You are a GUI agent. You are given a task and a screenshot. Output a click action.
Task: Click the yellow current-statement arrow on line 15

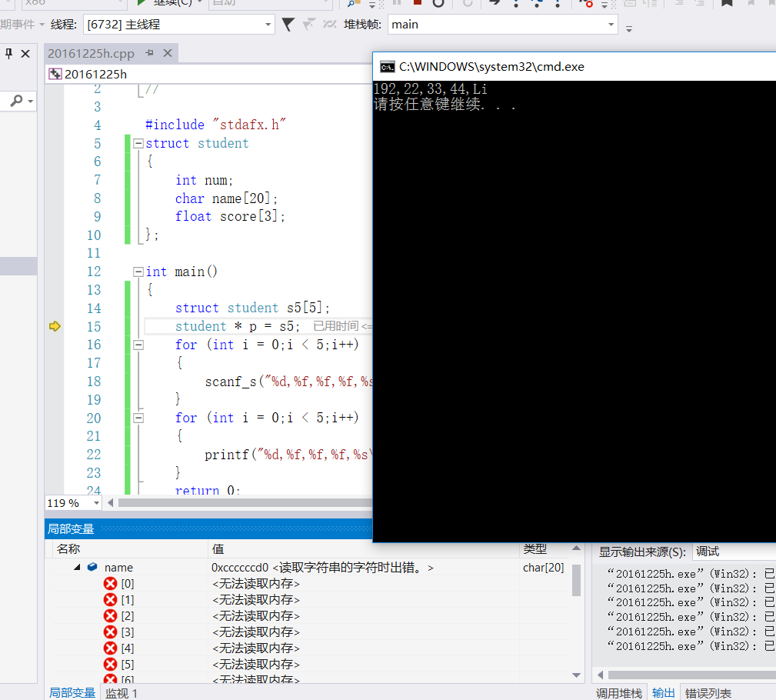(x=55, y=326)
